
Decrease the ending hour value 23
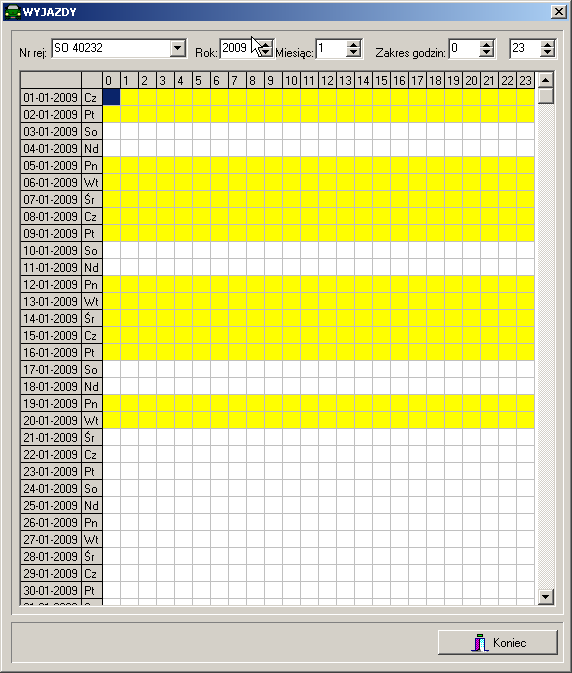pos(547,52)
